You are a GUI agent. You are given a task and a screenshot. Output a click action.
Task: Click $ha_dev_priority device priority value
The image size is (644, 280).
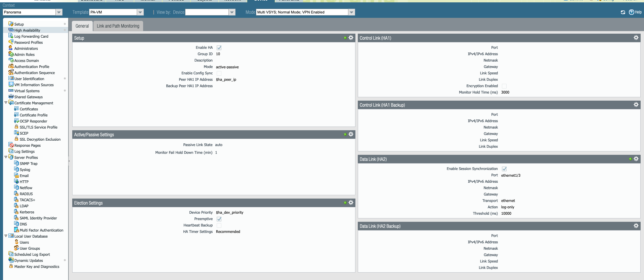coord(229,213)
